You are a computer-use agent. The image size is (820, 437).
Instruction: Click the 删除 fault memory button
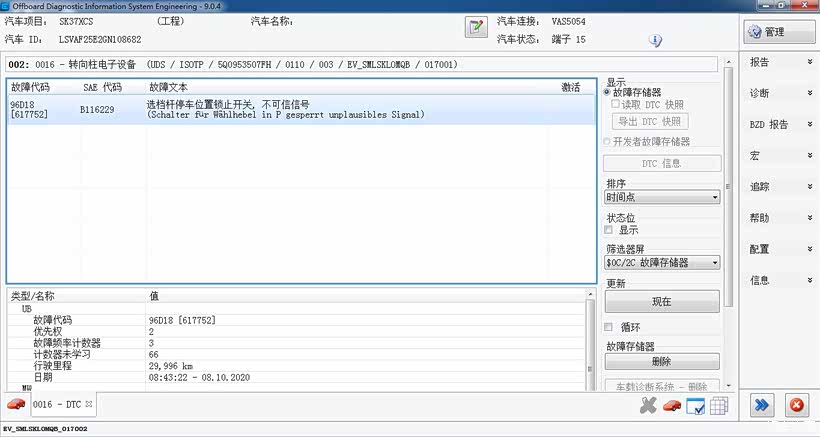(662, 361)
